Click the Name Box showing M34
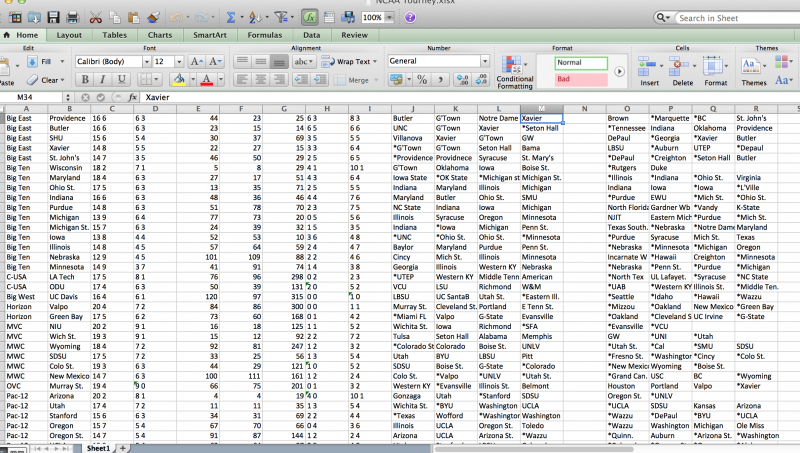Viewport: 800px width, 453px height. pos(32,97)
